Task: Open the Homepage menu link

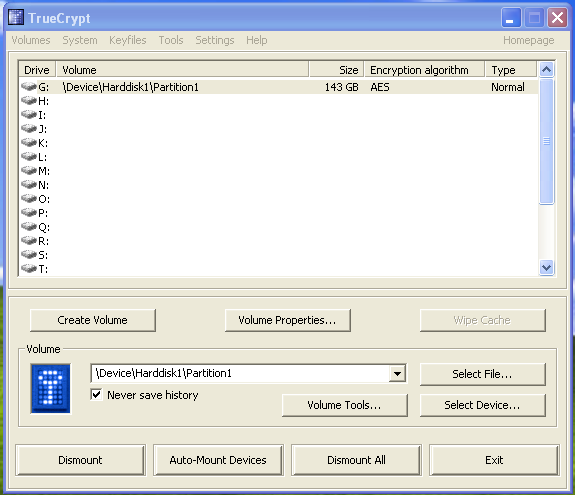Action: click(x=528, y=40)
